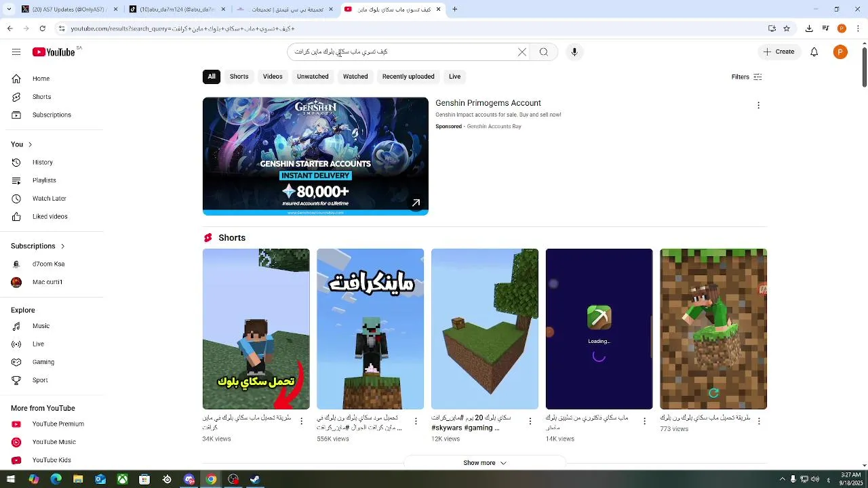Open the short with ماينكرافت overlay text
This screenshot has height=488, width=868.
370,329
